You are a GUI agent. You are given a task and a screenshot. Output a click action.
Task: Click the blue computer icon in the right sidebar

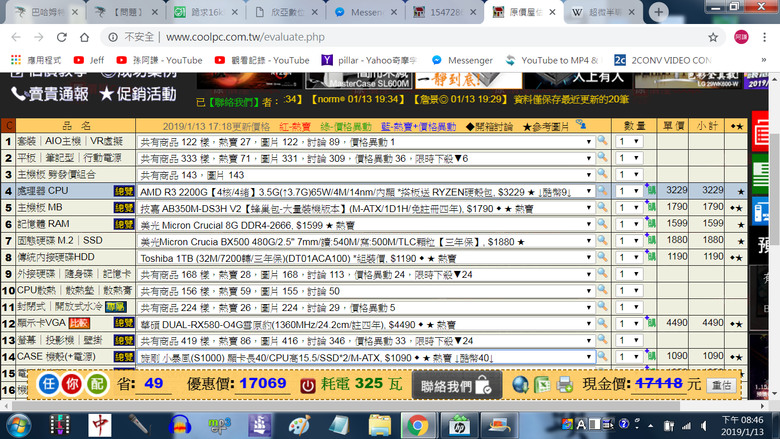[761, 211]
